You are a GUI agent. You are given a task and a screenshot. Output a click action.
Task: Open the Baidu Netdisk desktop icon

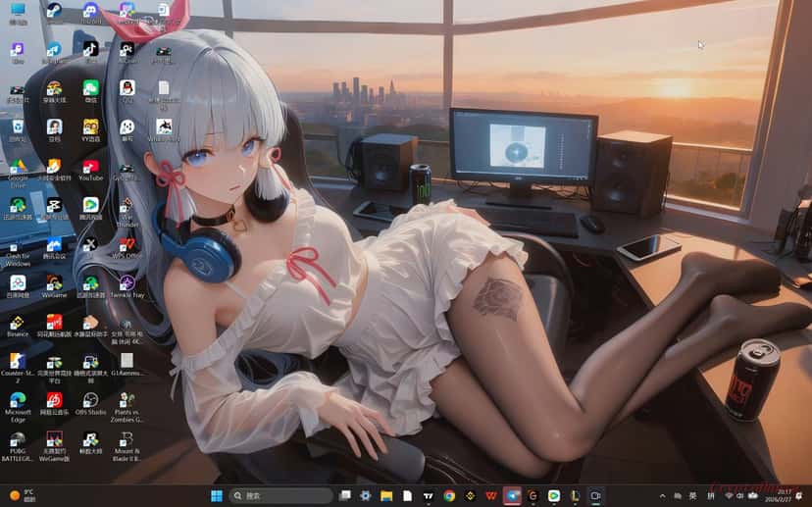[18, 286]
